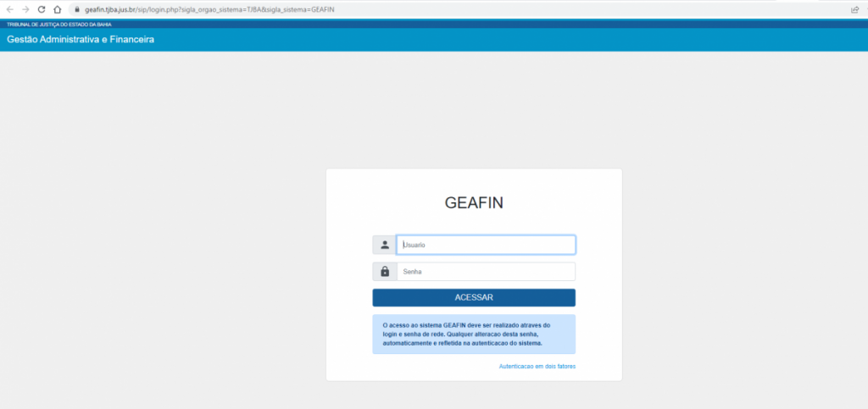
Task: Reload the page with the refresh icon
Action: [x=41, y=9]
